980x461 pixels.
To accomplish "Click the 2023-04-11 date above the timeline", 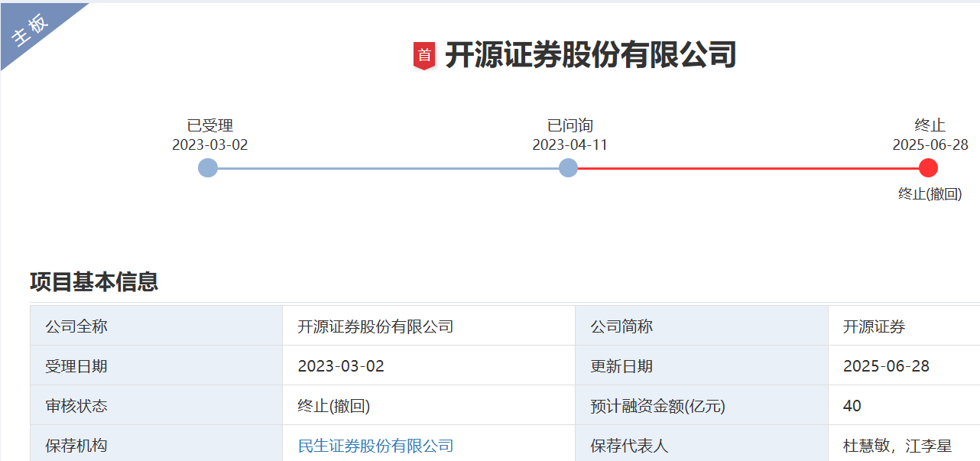I will pos(570,145).
